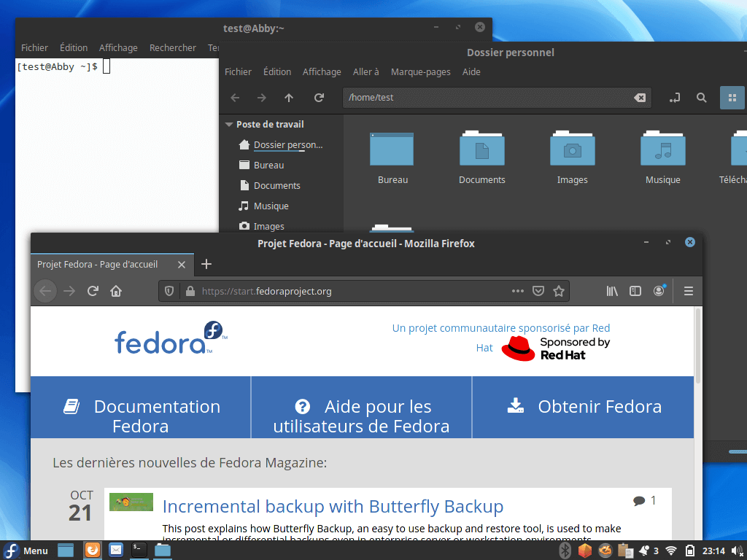
Task: Switch to icon view in the file manager
Action: point(732,98)
